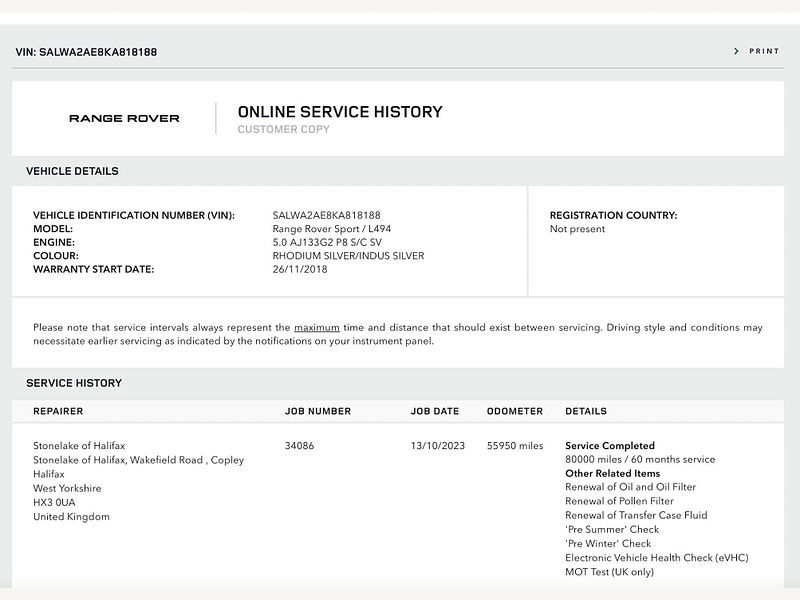This screenshot has height=600, width=800.
Task: Select warranty start date 26/11/2018
Action: [300, 269]
